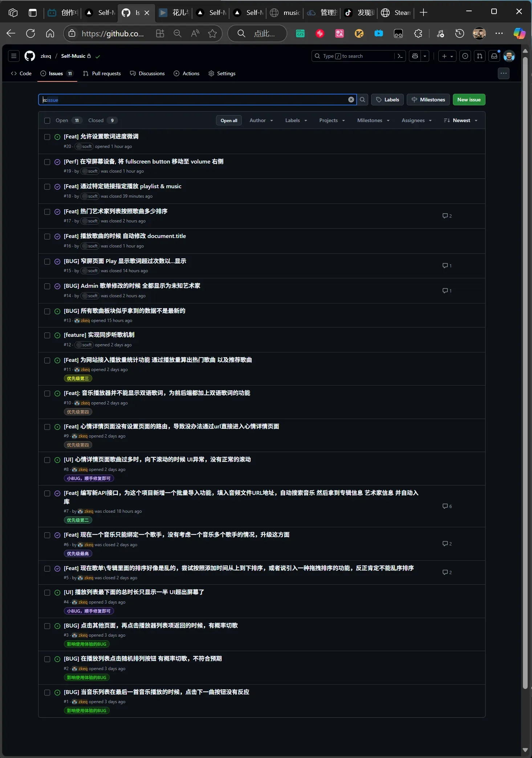Select checkbox for issue #13 所有歌曲板块
The height and width of the screenshot is (758, 532).
coord(47,311)
